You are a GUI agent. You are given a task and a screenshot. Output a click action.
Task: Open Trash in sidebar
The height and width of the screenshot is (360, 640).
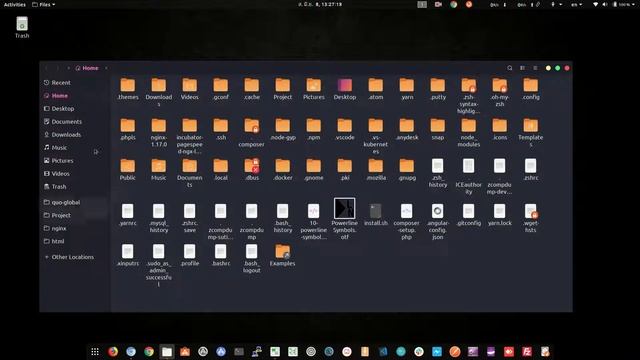tap(75, 187)
